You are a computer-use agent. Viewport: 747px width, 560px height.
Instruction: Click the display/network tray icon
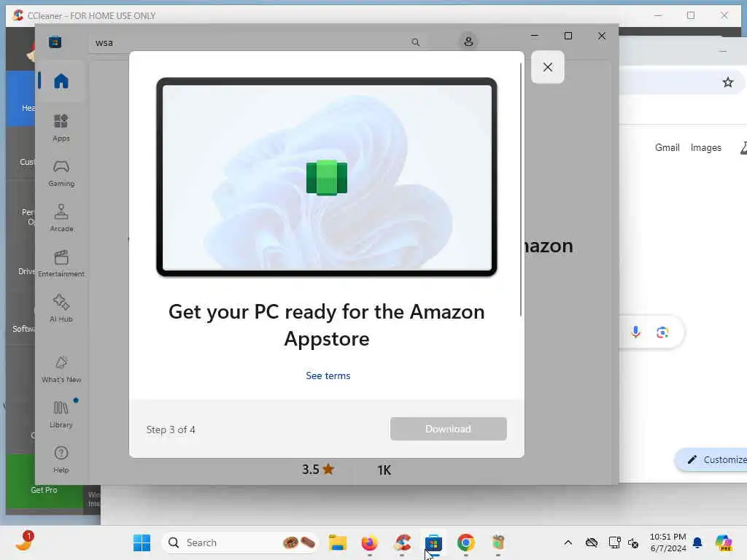pos(614,542)
